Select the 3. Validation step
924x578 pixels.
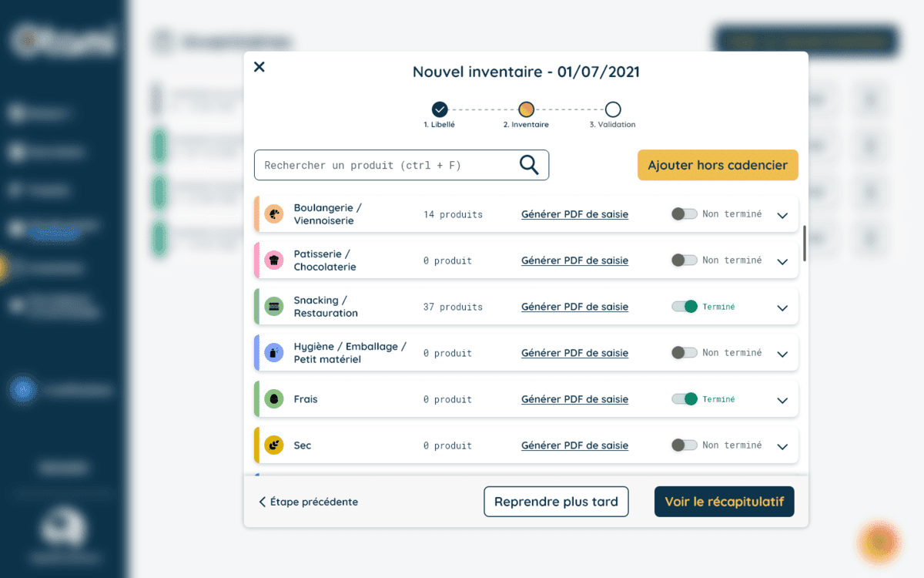pos(612,110)
